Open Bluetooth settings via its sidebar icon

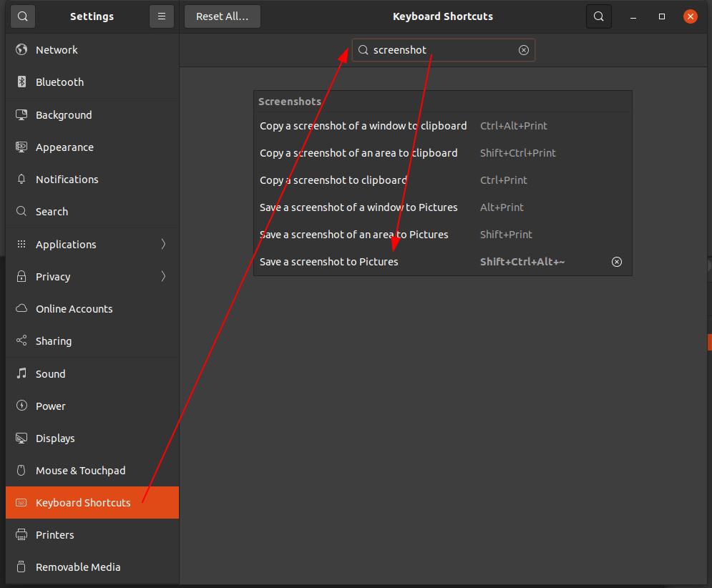tap(20, 82)
